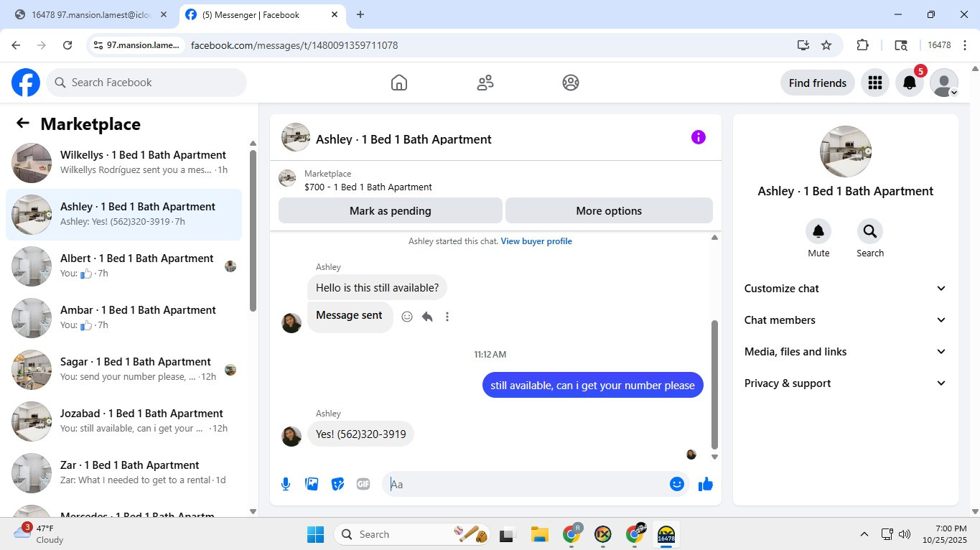The height and width of the screenshot is (550, 980).
Task: Open the Ambar apartment conversation
Action: pyautogui.click(x=123, y=318)
